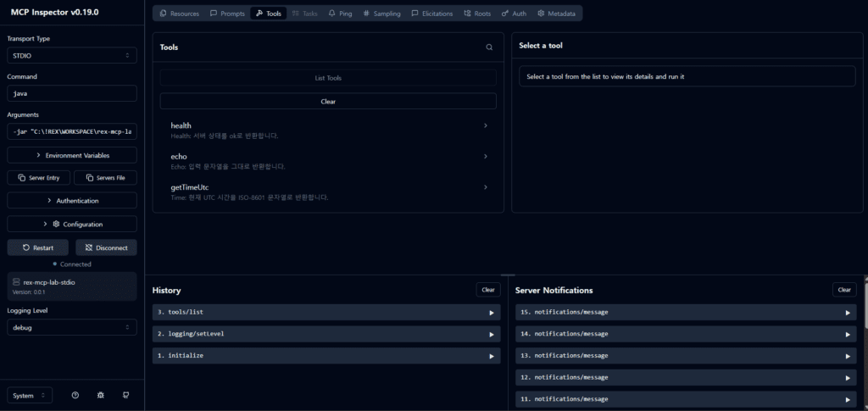Screen dimensions: 868x411
Task: Expand notification 13 message
Action: (x=686, y=356)
